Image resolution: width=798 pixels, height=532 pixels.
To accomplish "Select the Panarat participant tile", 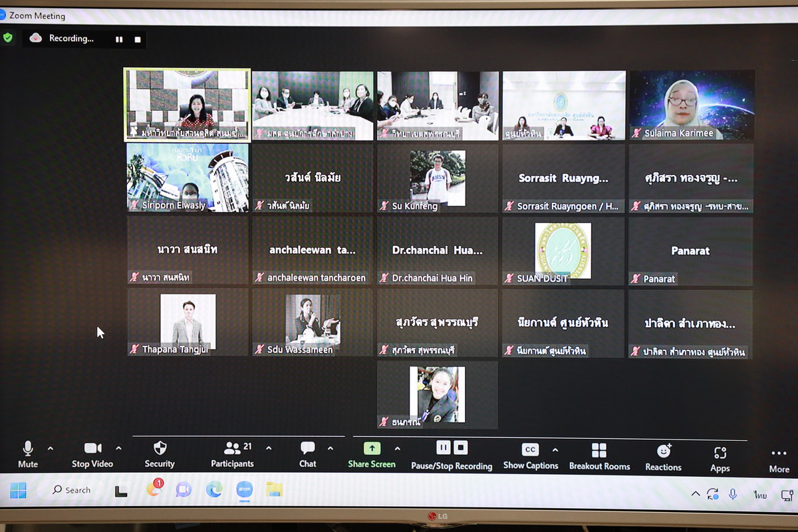I will (x=691, y=251).
